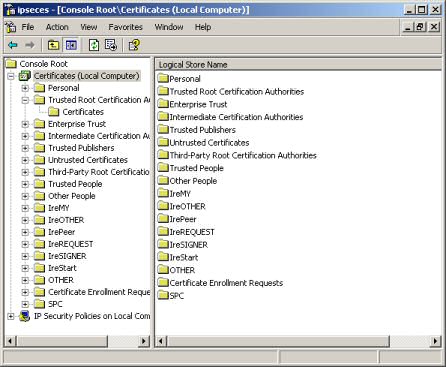446x367 pixels.
Task: Open the View menu
Action: point(88,27)
